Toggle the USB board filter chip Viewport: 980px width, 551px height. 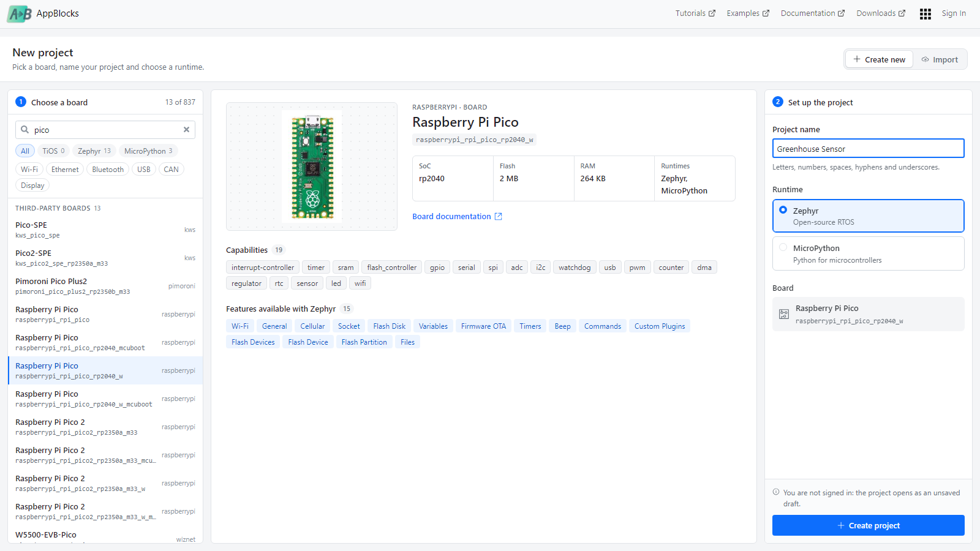click(144, 170)
